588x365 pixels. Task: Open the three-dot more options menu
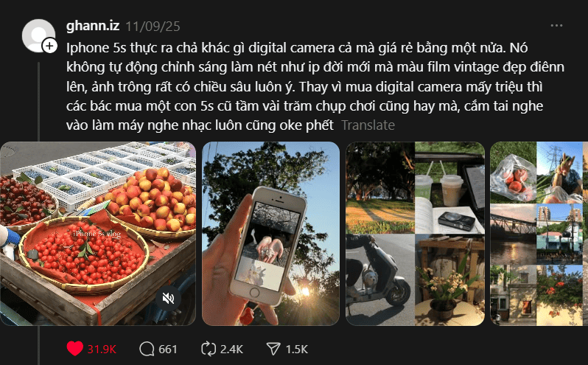click(556, 26)
